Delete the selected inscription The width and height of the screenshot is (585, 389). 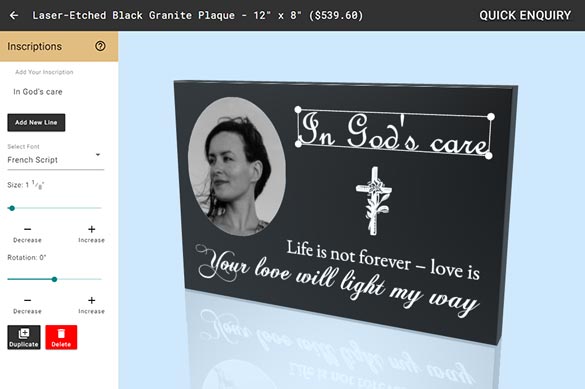coord(61,337)
